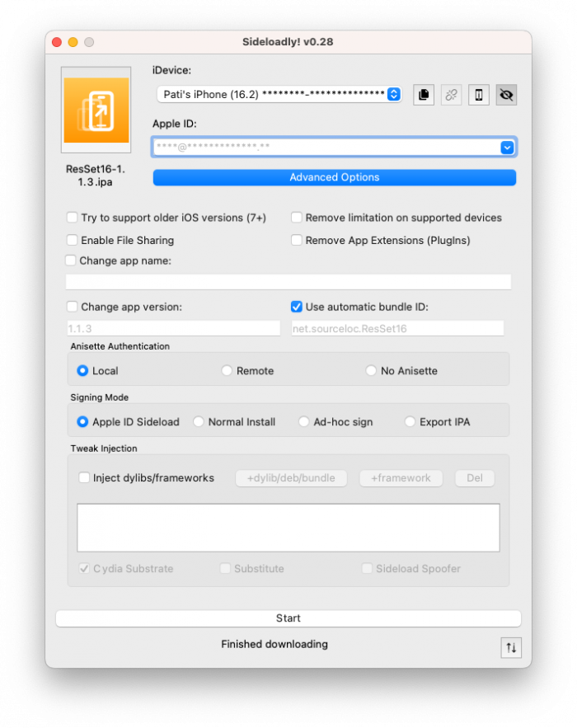Minimize the Sideloadly window
577x728 pixels.
tap(73, 42)
